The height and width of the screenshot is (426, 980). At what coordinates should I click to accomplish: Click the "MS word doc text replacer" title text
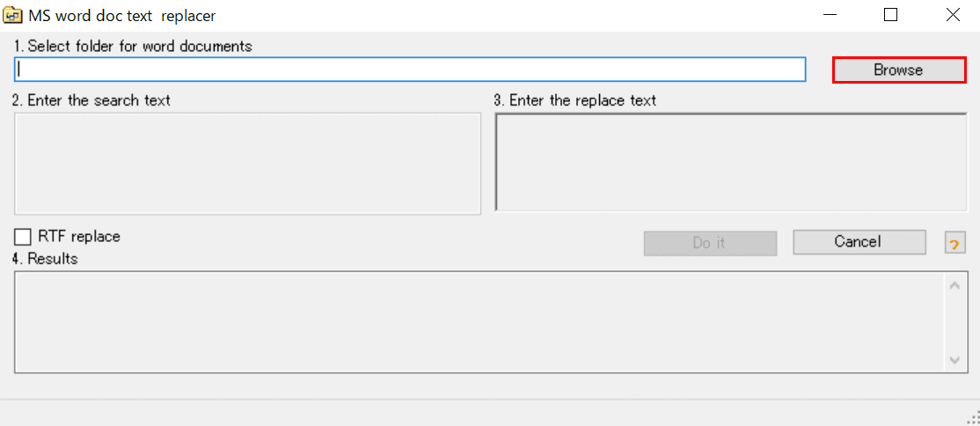tap(122, 16)
